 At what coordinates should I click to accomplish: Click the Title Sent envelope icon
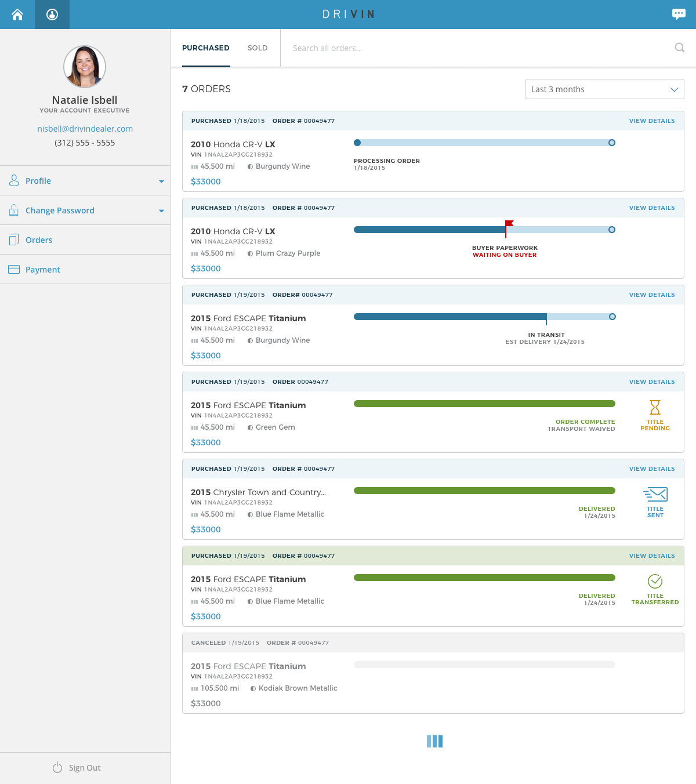click(655, 495)
